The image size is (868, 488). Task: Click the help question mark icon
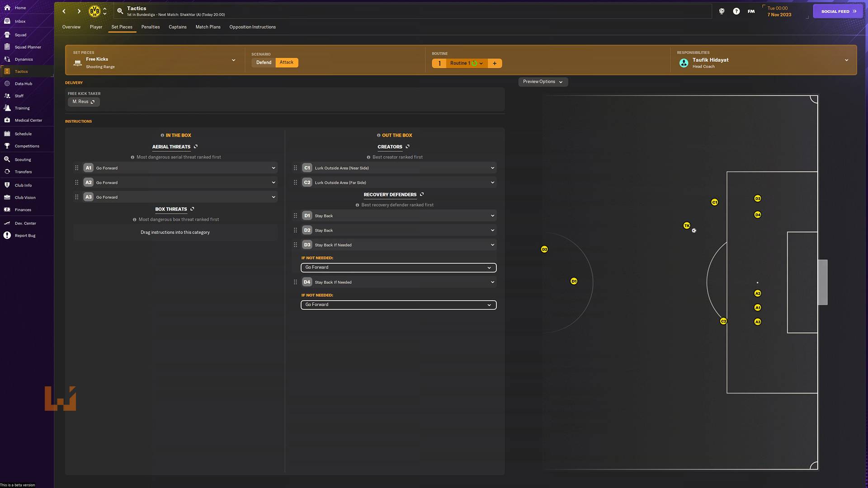pyautogui.click(x=736, y=11)
